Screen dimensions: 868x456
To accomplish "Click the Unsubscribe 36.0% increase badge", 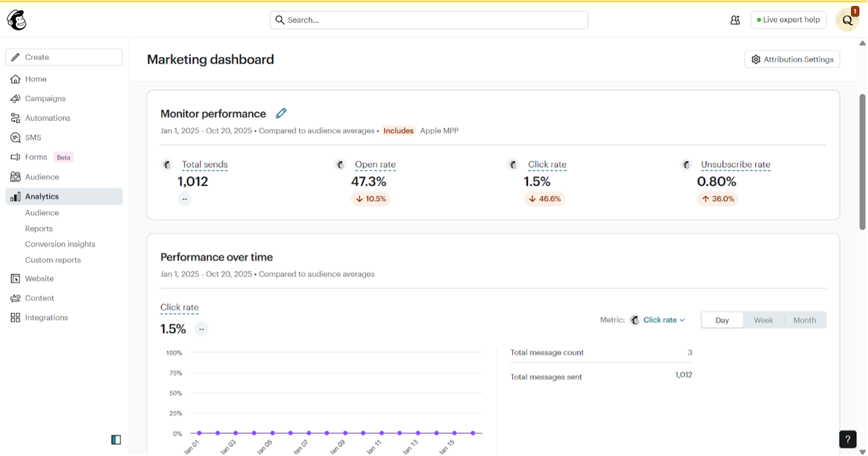I will click(717, 199).
